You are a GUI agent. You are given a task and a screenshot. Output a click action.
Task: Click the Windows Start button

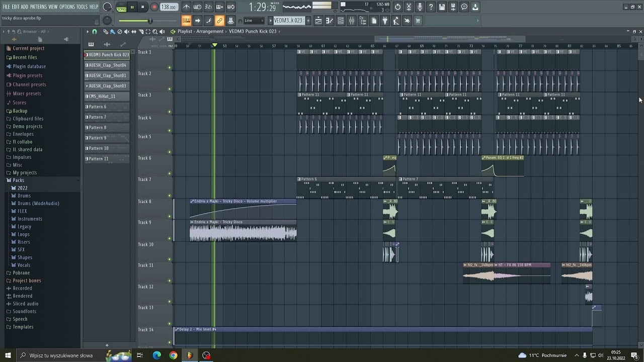click(8, 355)
